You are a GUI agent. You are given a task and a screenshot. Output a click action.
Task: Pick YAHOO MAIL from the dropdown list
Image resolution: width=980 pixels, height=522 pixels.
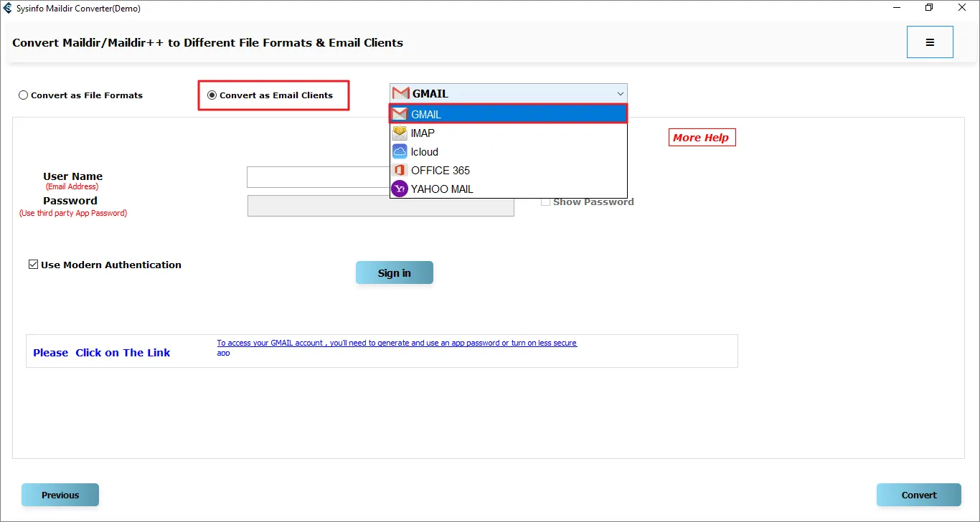point(442,189)
